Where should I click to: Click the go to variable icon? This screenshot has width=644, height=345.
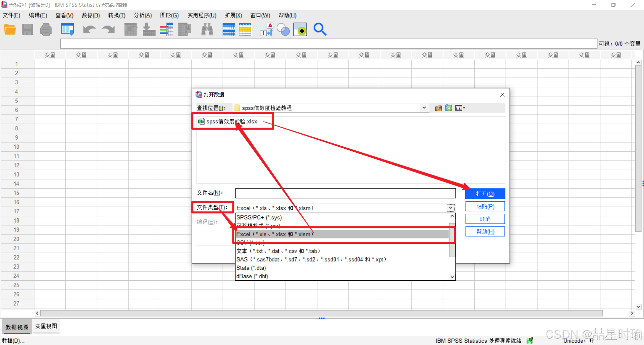click(149, 29)
